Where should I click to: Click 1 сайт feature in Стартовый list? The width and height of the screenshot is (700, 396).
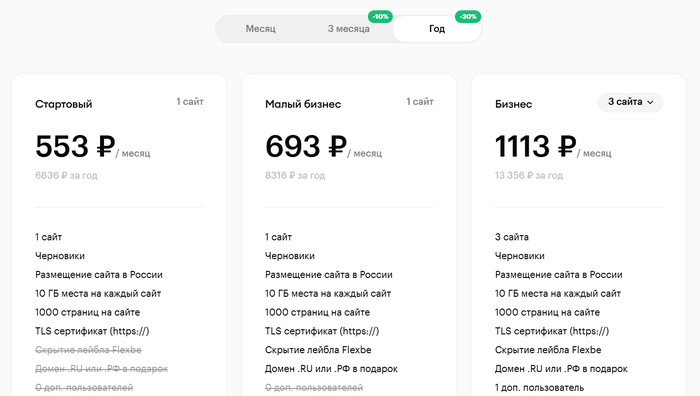click(49, 237)
